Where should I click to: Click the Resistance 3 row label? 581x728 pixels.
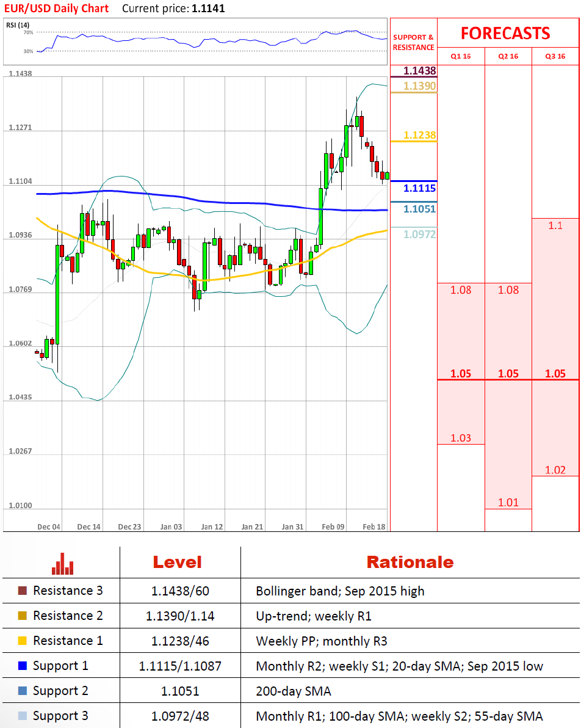[x=68, y=591]
